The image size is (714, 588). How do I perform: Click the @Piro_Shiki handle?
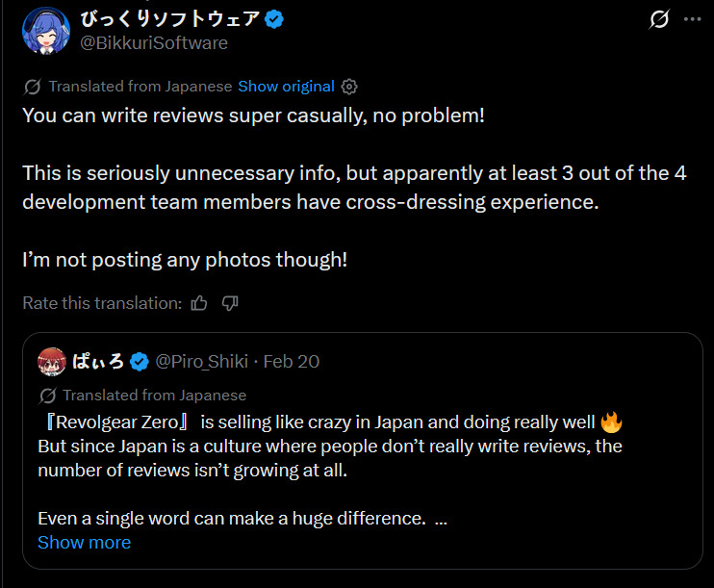click(x=202, y=361)
